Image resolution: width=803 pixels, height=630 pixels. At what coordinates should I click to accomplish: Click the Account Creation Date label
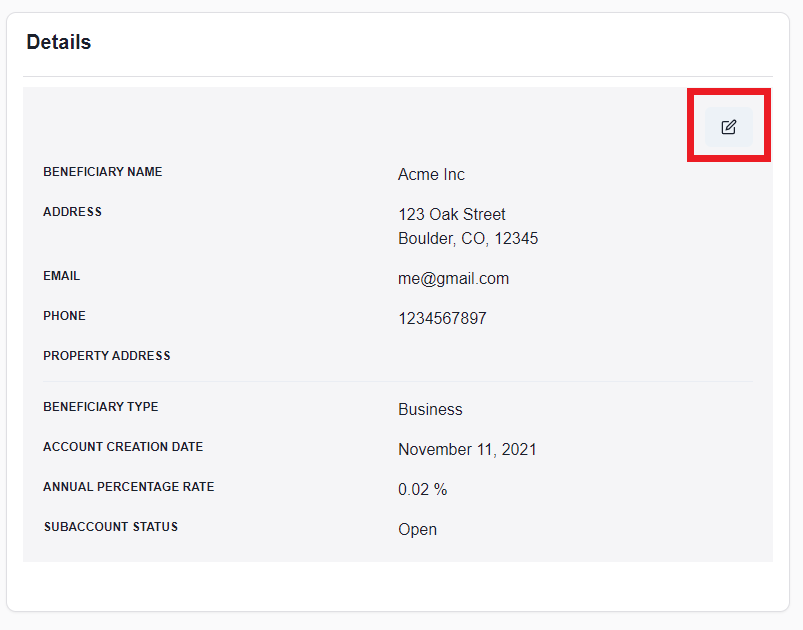click(123, 447)
